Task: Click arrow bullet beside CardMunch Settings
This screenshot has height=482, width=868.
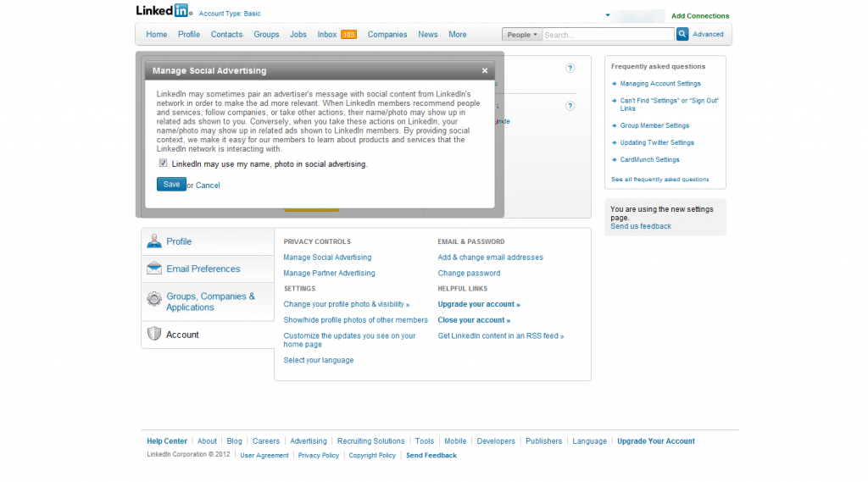Action: 614,160
